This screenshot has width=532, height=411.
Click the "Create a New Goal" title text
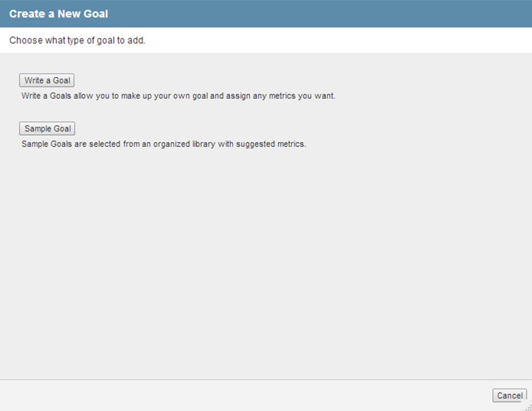[59, 14]
